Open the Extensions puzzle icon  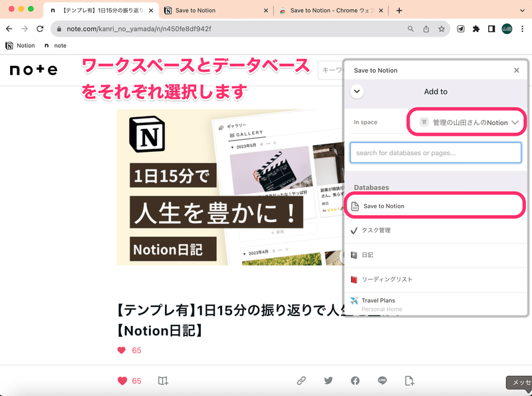(476, 29)
